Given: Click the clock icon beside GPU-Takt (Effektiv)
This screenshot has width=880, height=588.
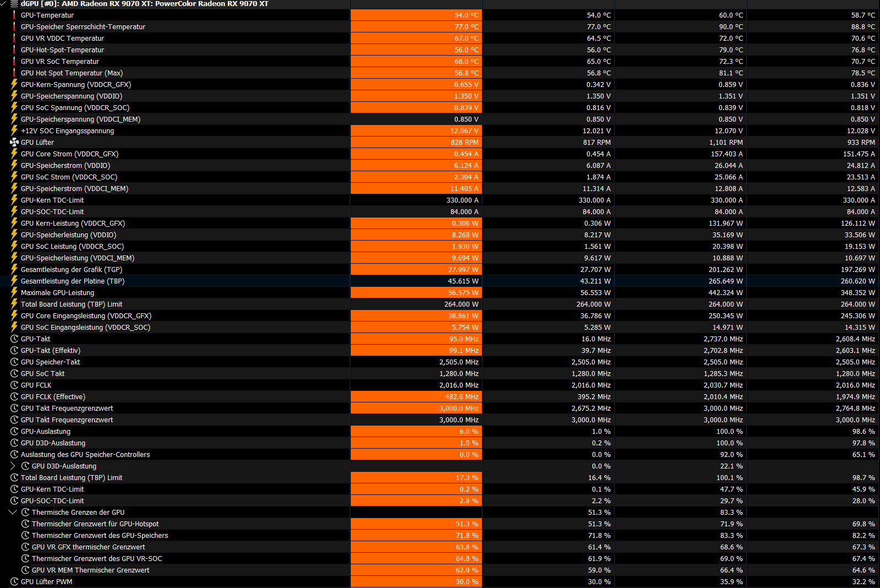Looking at the screenshot, I should click(14, 350).
